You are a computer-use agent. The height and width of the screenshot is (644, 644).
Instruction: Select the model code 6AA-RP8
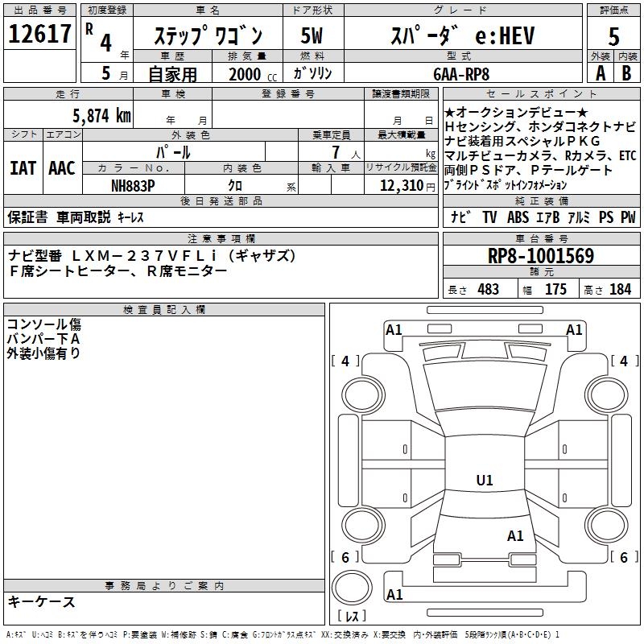(461, 74)
